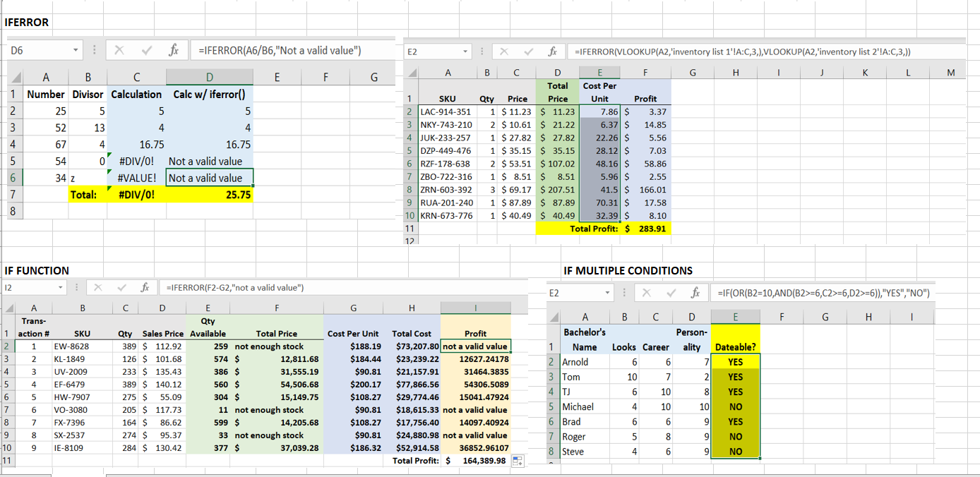The width and height of the screenshot is (980, 477).
Task: Click SKU cell HW-7907
Action: [82, 397]
